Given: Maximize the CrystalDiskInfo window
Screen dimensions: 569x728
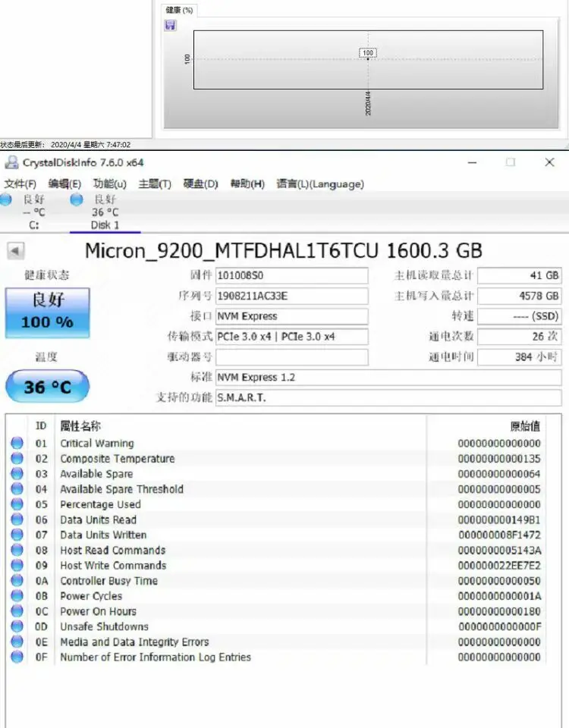Looking at the screenshot, I should 511,162.
